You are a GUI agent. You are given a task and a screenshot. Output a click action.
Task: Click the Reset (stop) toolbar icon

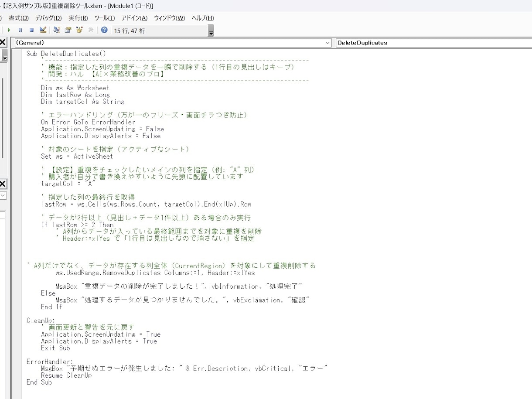(31, 30)
